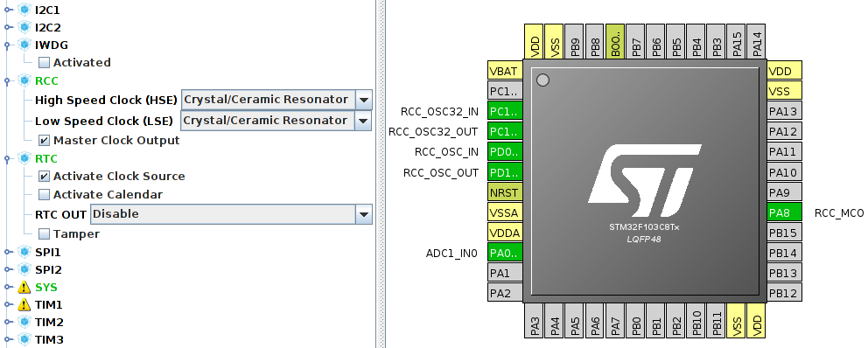Enable the IWDG Activated checkbox
The height and width of the screenshot is (348, 868).
(x=44, y=63)
